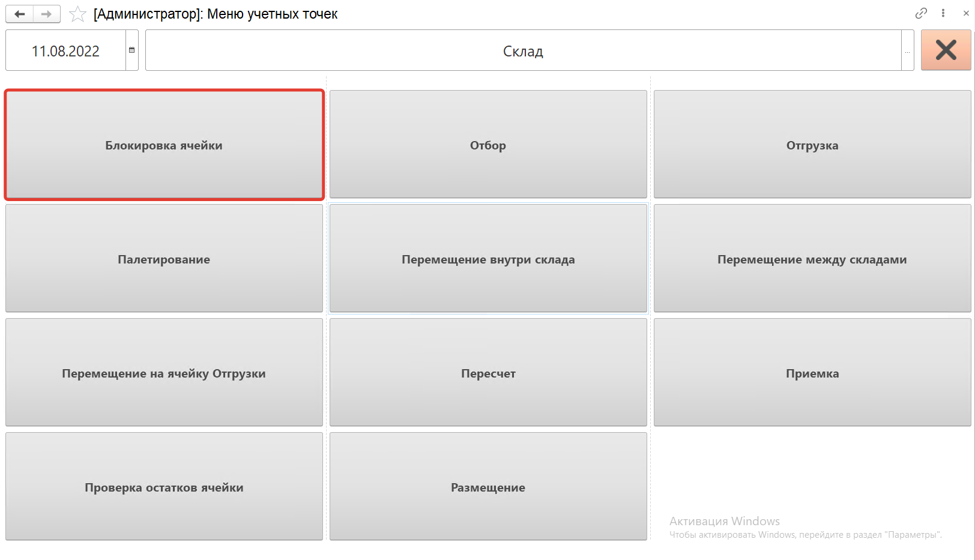This screenshot has width=975, height=560.
Task: Open Перемещение внутри склада
Action: (x=488, y=259)
